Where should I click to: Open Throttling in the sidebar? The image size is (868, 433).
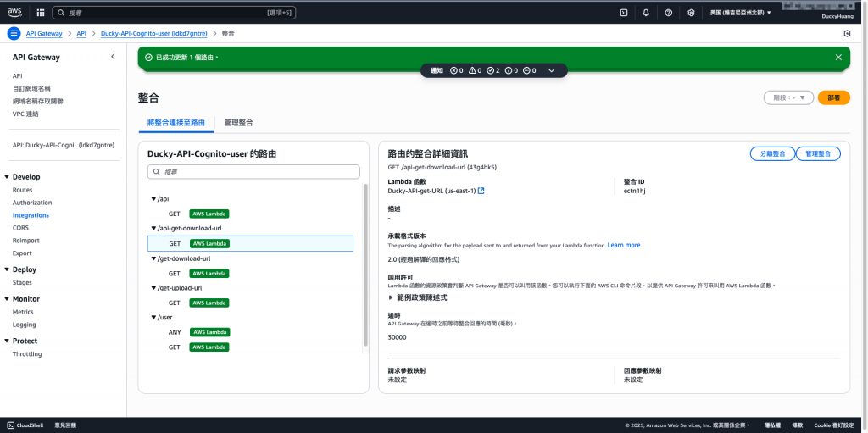[27, 354]
